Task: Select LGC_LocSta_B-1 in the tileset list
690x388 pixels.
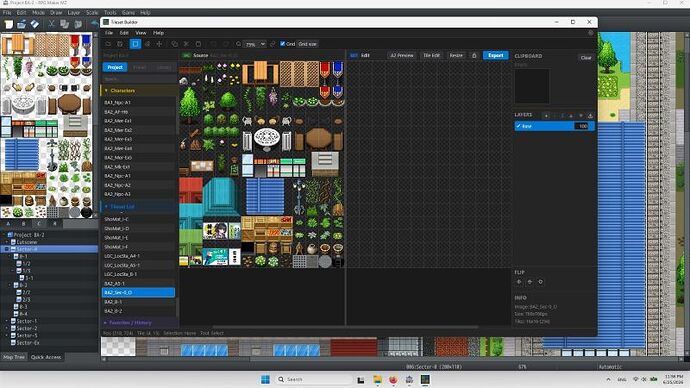Action: [138, 274]
